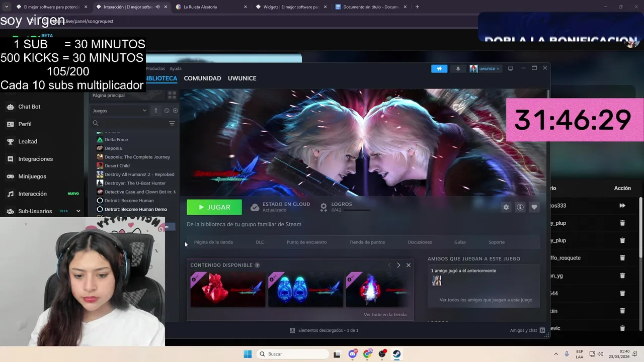
Task: Toggle the recent activity clock filter
Action: pos(167,111)
